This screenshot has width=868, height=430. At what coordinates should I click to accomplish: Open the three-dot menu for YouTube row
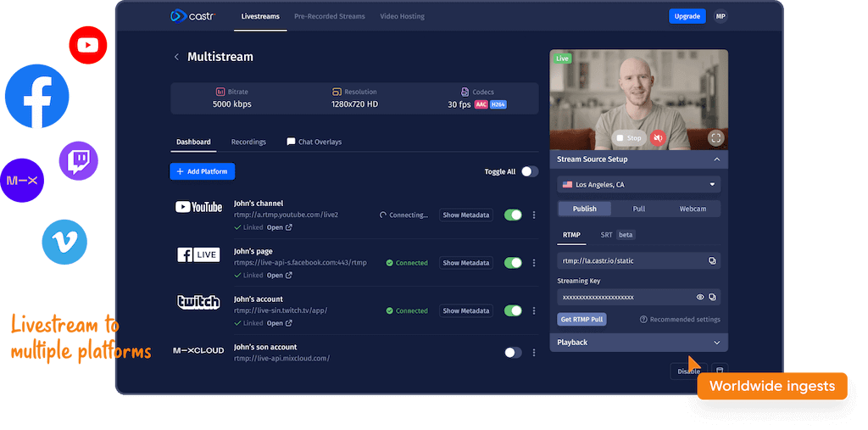[534, 215]
